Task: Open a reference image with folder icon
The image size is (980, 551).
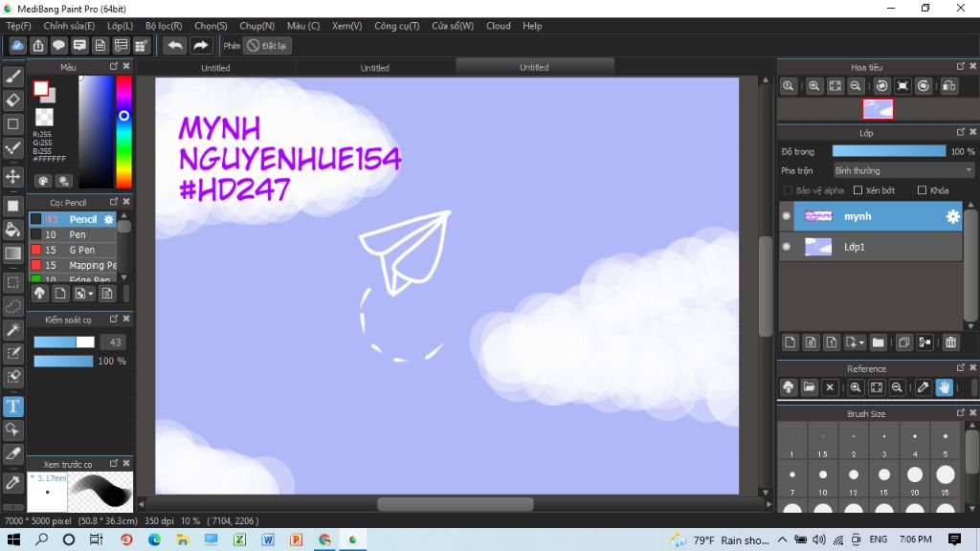Action: click(809, 387)
